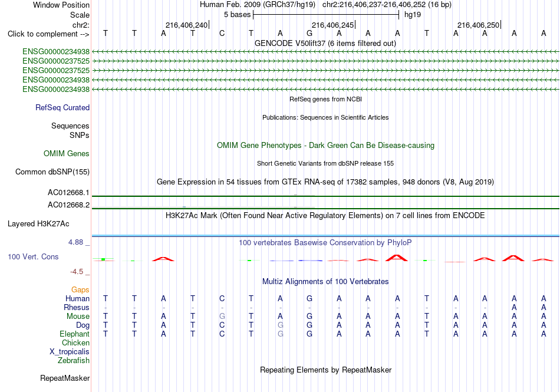Select the Chicken alignment row label

75,342
